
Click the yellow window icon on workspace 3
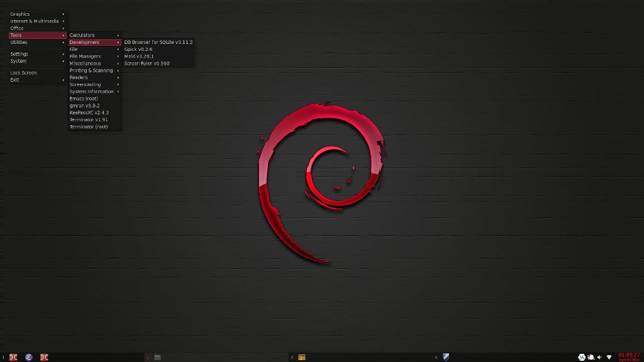302,358
